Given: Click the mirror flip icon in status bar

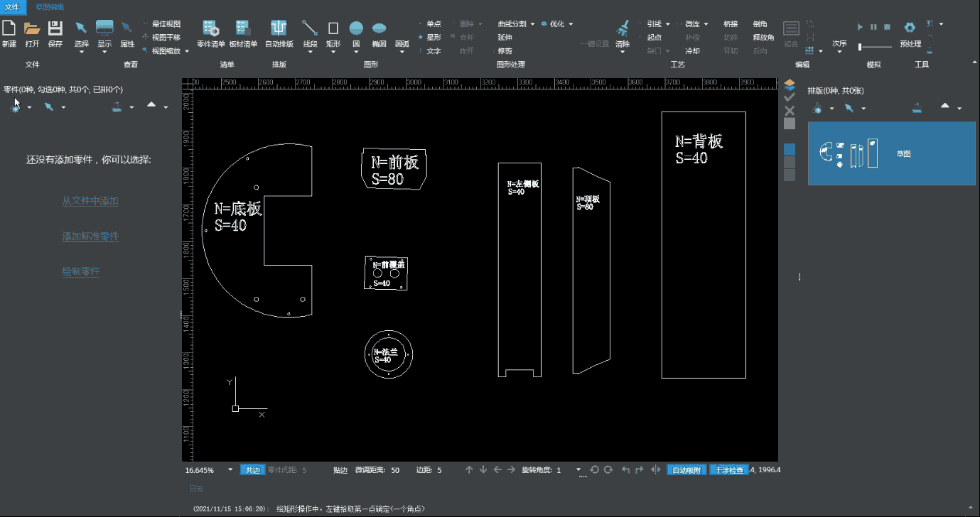Looking at the screenshot, I should click(656, 469).
